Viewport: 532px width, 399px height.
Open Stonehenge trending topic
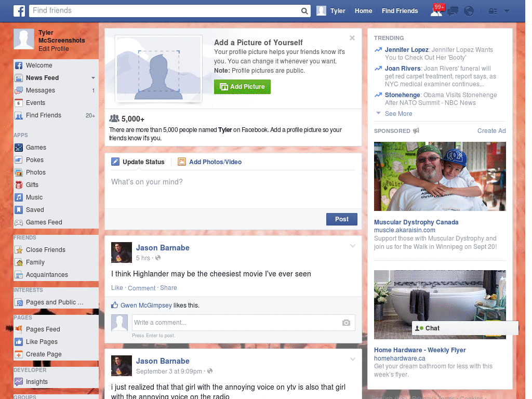[403, 95]
